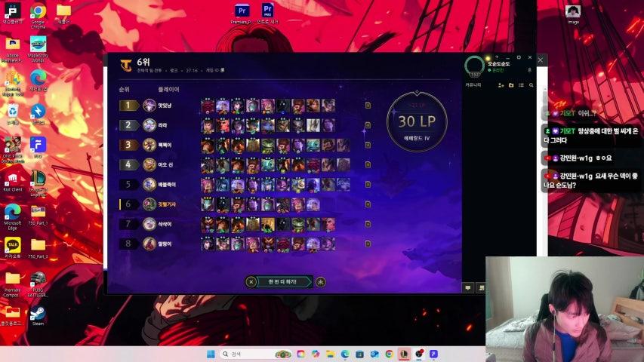This screenshot has width=644, height=362.
Task: Select the rank 2 player avatar
Action: [149, 125]
